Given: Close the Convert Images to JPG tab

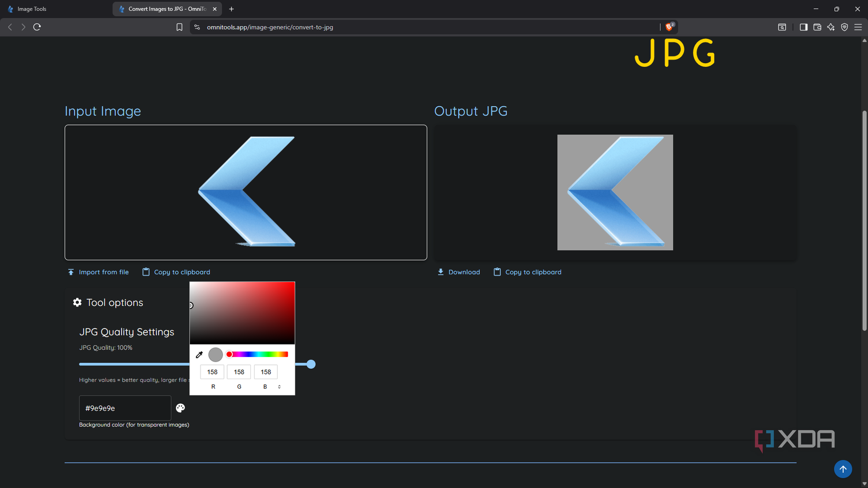Looking at the screenshot, I should click(x=215, y=9).
